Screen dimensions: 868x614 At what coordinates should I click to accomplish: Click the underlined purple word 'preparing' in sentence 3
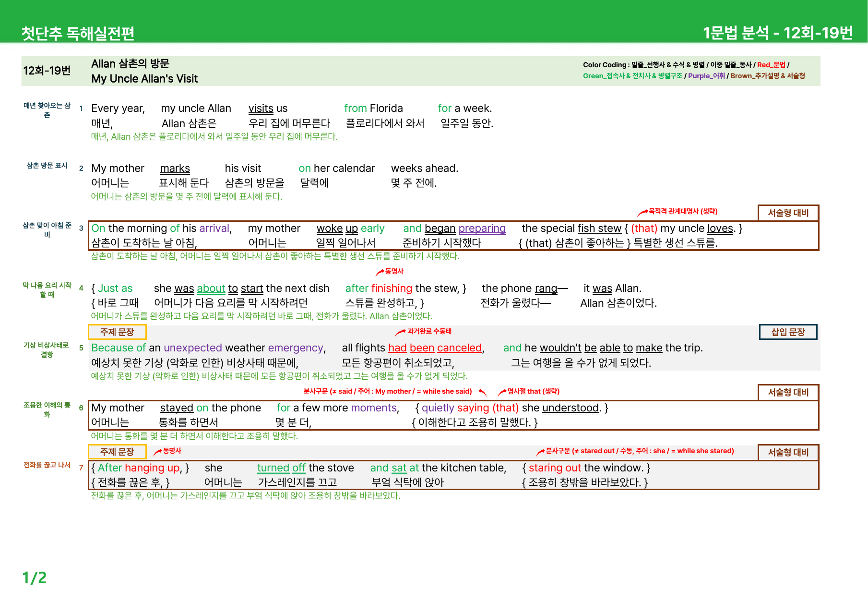[x=482, y=228]
